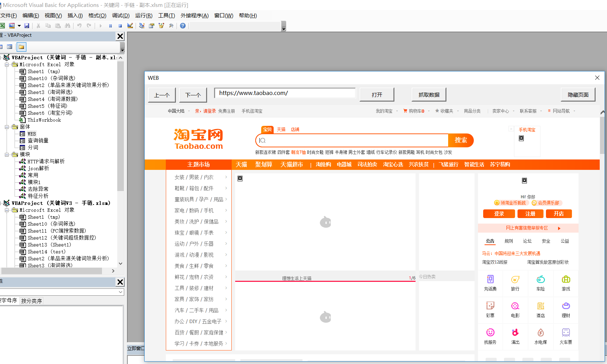Screen dimensions: 607x364
Task: Open the 编辑(E) menu
Action: (31, 16)
